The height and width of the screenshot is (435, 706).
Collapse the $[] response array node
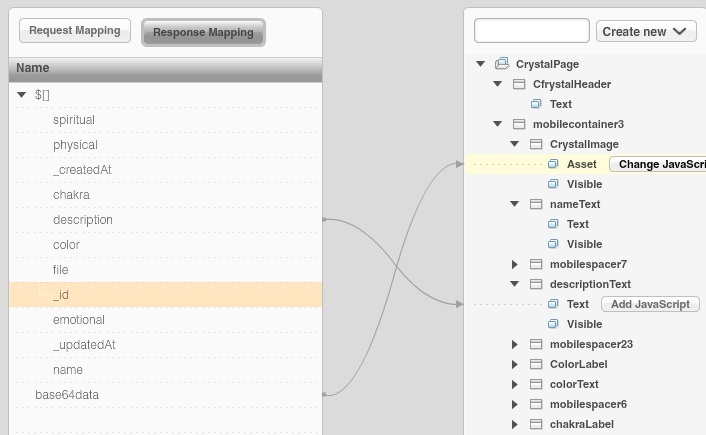point(22,95)
